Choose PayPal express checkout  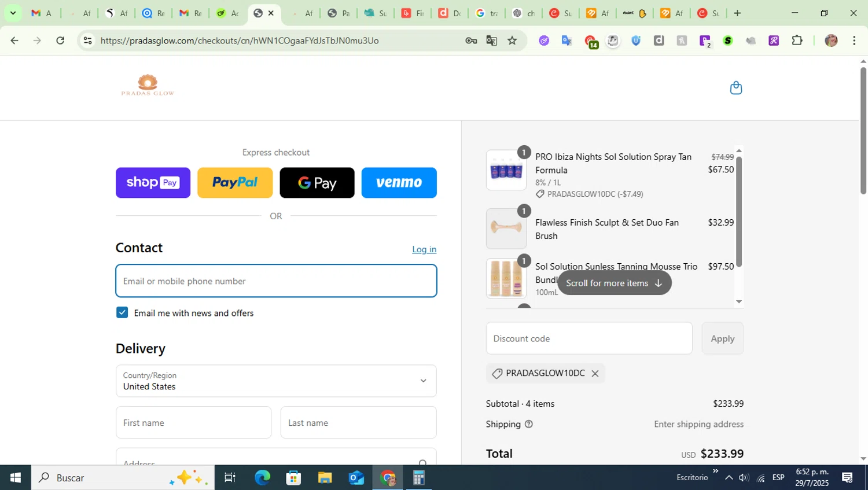(235, 183)
